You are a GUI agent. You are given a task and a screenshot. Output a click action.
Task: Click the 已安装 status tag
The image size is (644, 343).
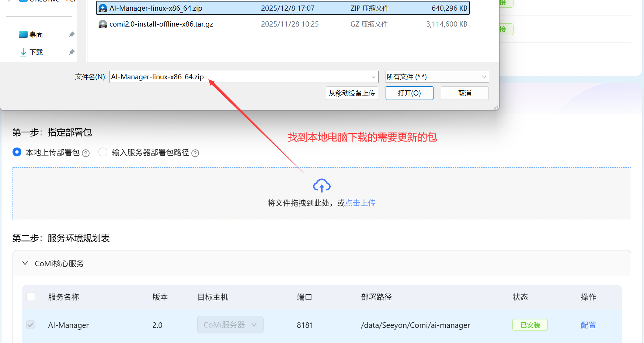pyautogui.click(x=530, y=325)
